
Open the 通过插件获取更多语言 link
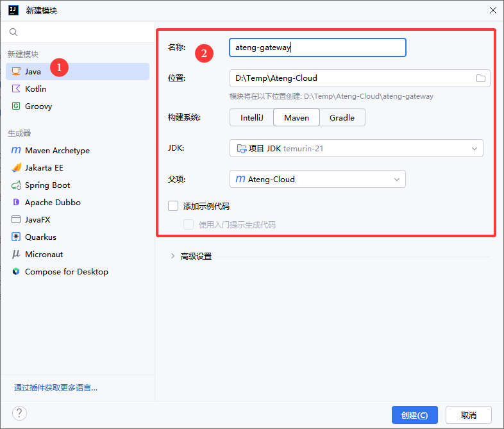click(x=56, y=388)
